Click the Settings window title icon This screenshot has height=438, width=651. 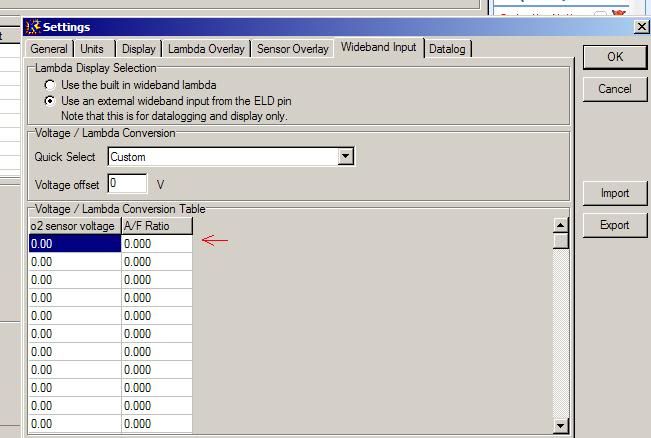32,27
